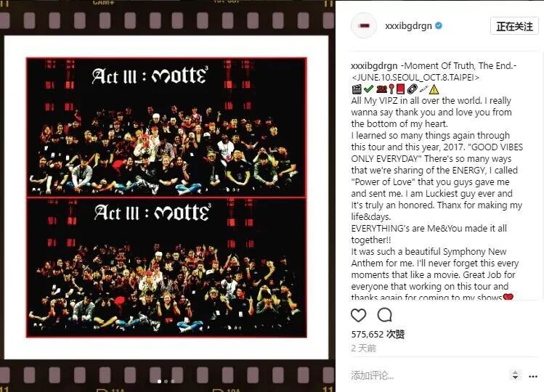Viewport: 544px width, 392px height.
Task: Click the up/down stepper beside comment box
Action: 515,375
